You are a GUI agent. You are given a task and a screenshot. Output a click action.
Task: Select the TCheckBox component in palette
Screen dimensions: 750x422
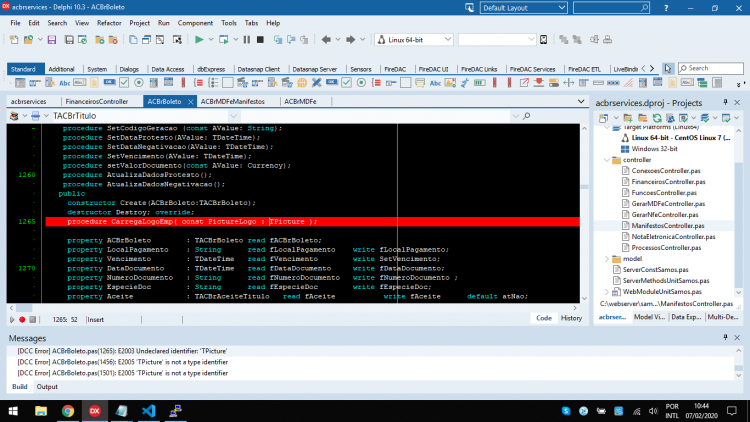[124, 83]
